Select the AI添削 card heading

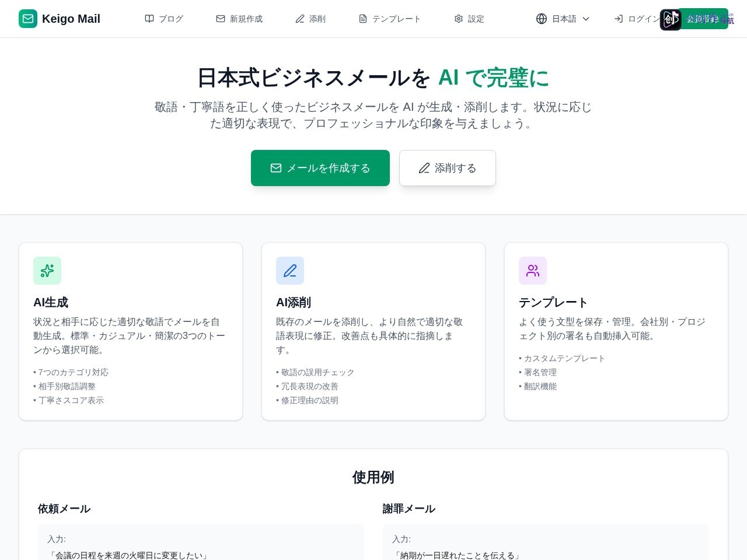coord(294,302)
